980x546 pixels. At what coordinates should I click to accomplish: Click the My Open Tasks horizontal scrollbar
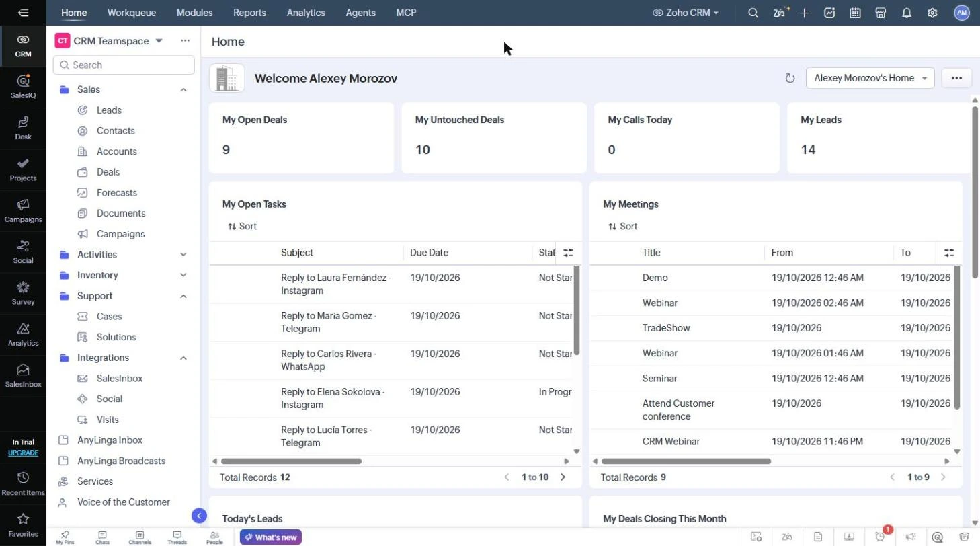pyautogui.click(x=291, y=461)
